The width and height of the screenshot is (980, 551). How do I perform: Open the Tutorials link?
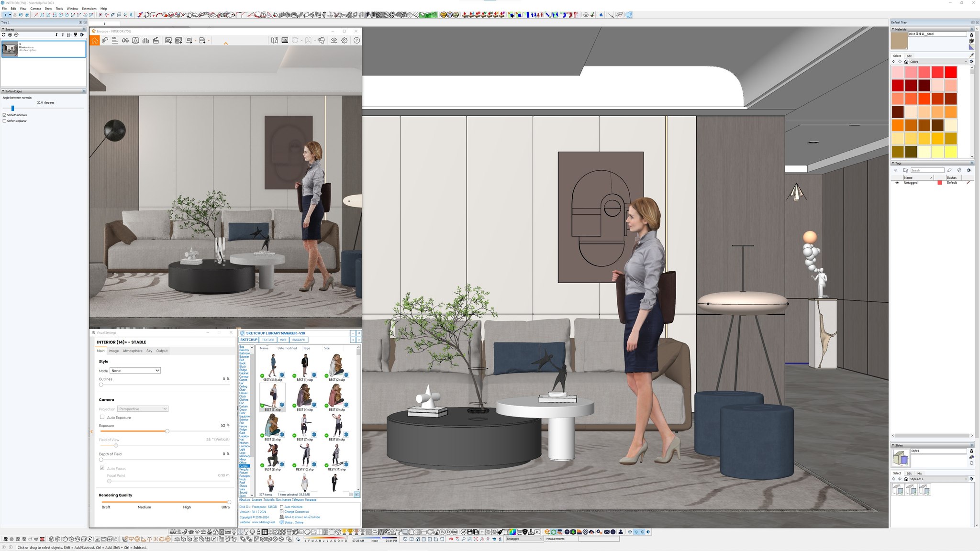click(269, 500)
